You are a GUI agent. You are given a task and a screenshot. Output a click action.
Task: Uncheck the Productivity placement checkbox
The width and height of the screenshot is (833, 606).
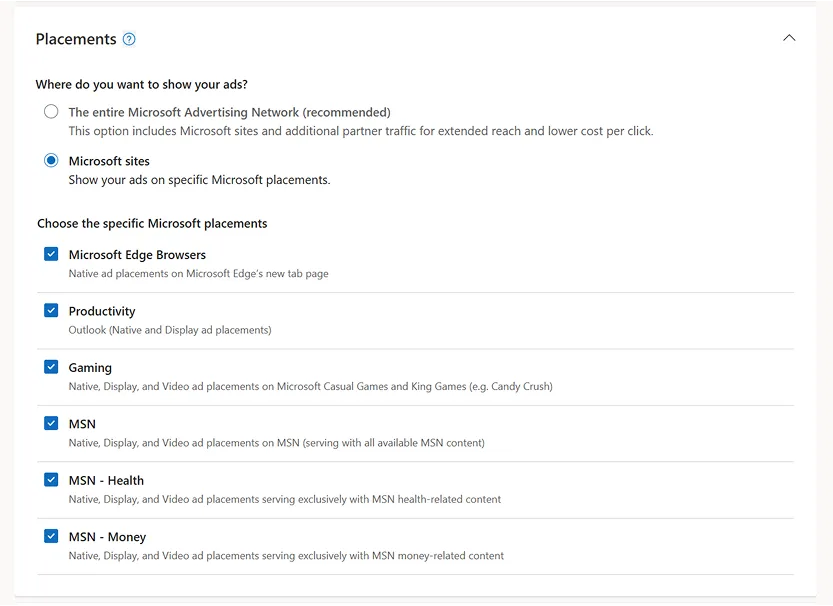(51, 310)
